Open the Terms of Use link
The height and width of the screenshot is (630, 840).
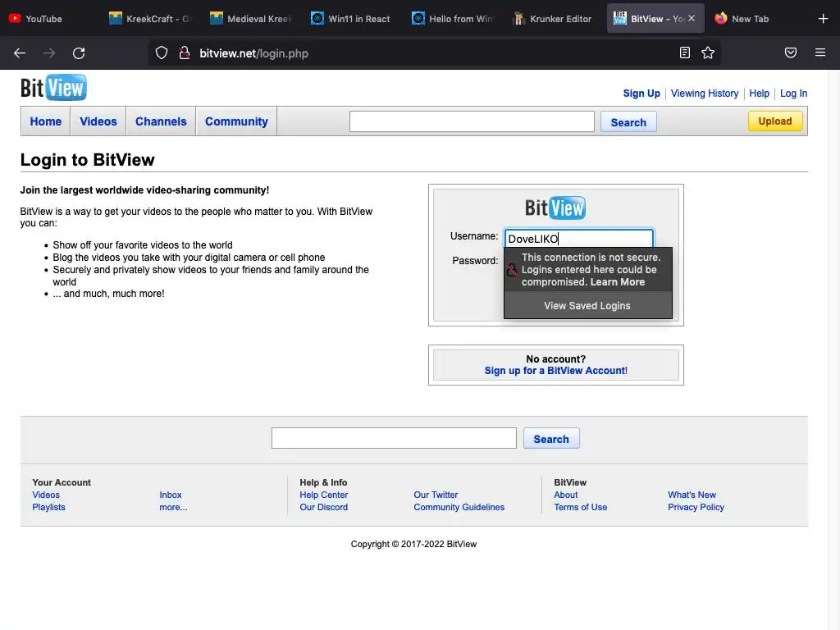click(580, 507)
